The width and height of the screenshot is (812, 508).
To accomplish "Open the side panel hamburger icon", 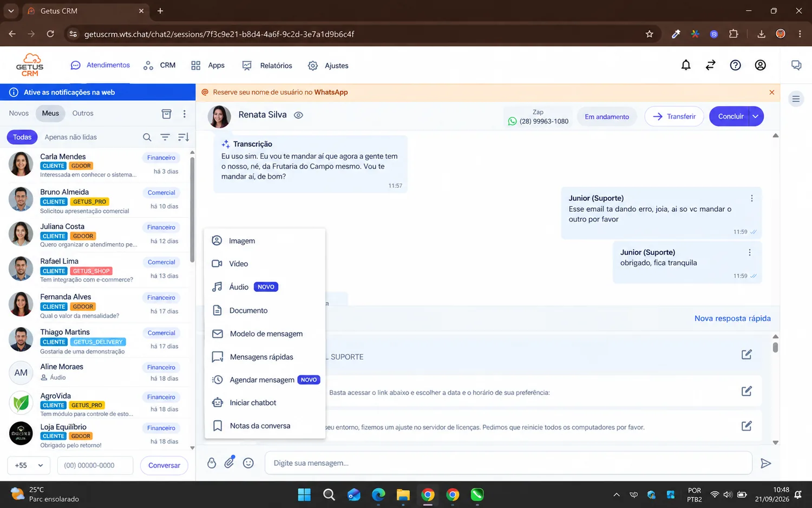I will tap(796, 99).
